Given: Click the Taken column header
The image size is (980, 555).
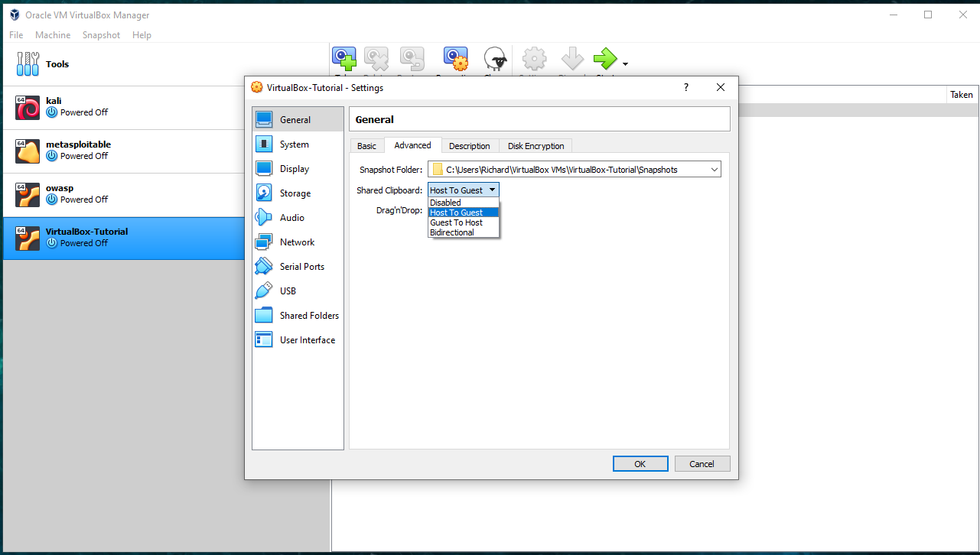Looking at the screenshot, I should pos(962,95).
